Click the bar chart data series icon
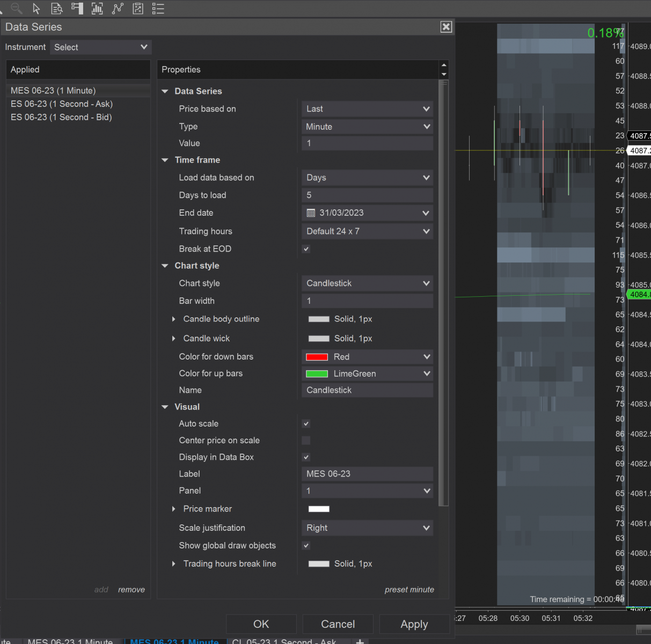651x644 pixels. pyautogui.click(x=97, y=9)
